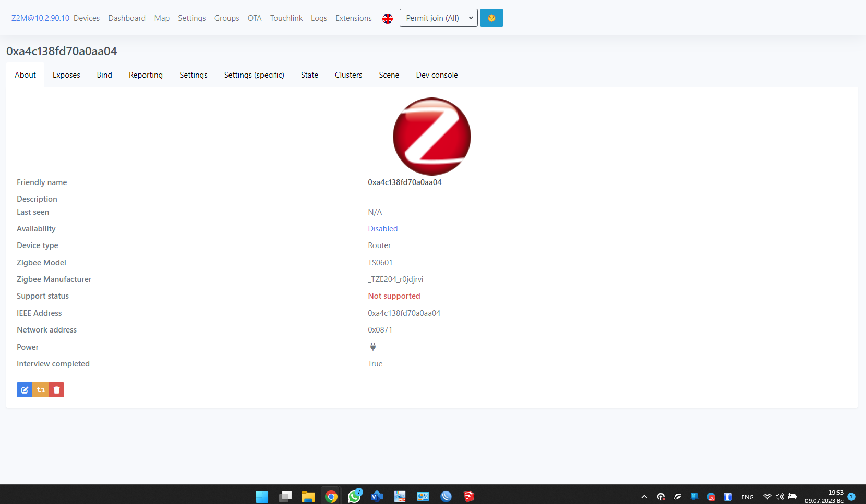This screenshot has height=504, width=866.
Task: Click the power plug icon in device info
Action: (372, 346)
